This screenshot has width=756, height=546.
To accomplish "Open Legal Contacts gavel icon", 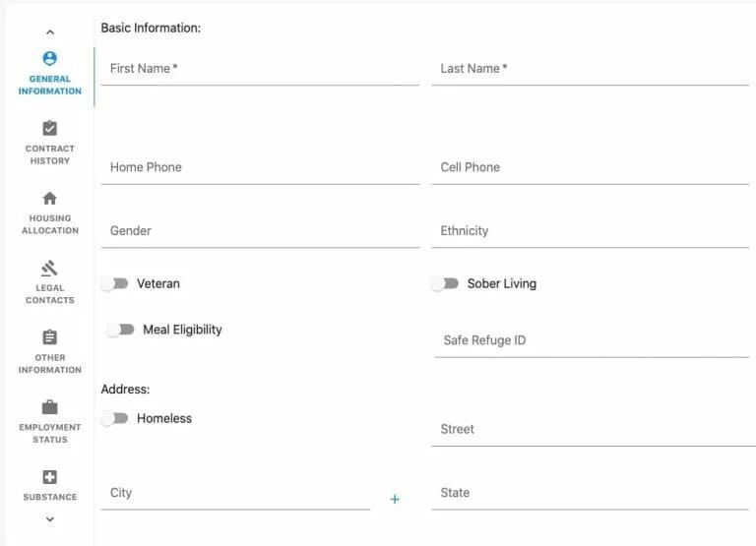I will point(50,269).
